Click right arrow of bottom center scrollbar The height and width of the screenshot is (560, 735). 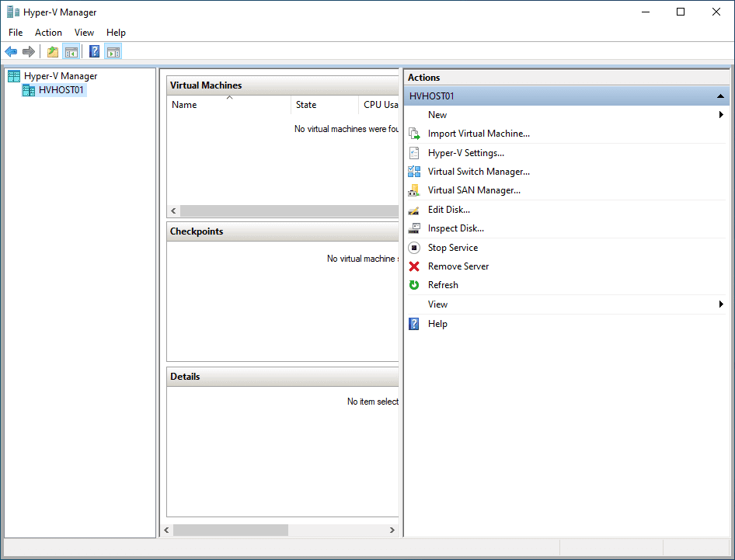tap(392, 530)
